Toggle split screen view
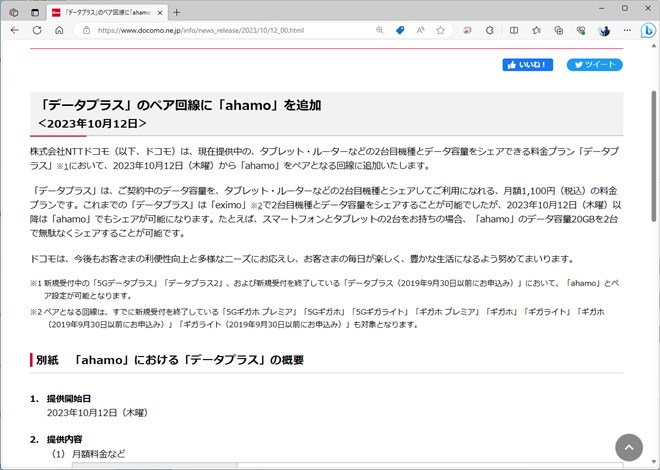 (514, 30)
